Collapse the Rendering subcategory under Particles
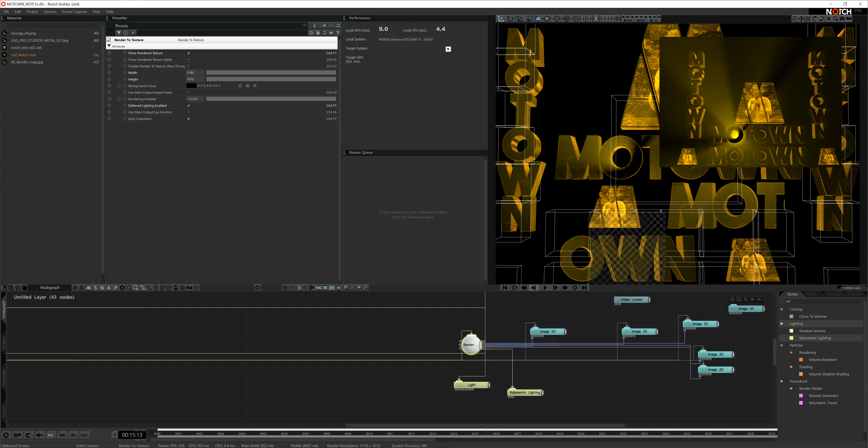Viewport: 868px width, 448px height. (x=791, y=352)
